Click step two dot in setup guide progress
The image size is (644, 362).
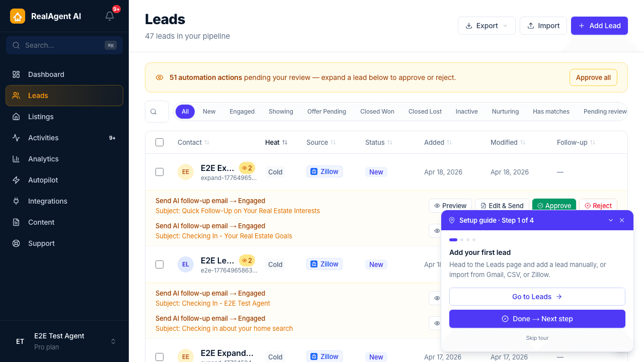click(x=461, y=240)
